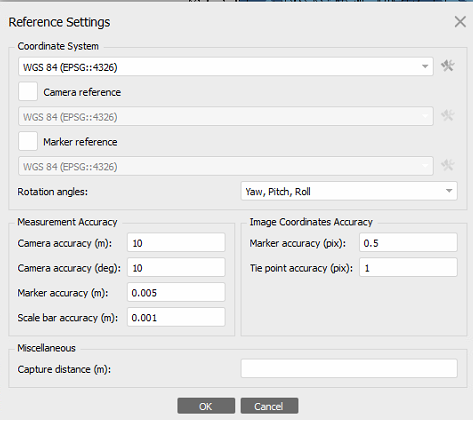
Task: Click the Camera accuracy (m) field
Action: point(176,243)
